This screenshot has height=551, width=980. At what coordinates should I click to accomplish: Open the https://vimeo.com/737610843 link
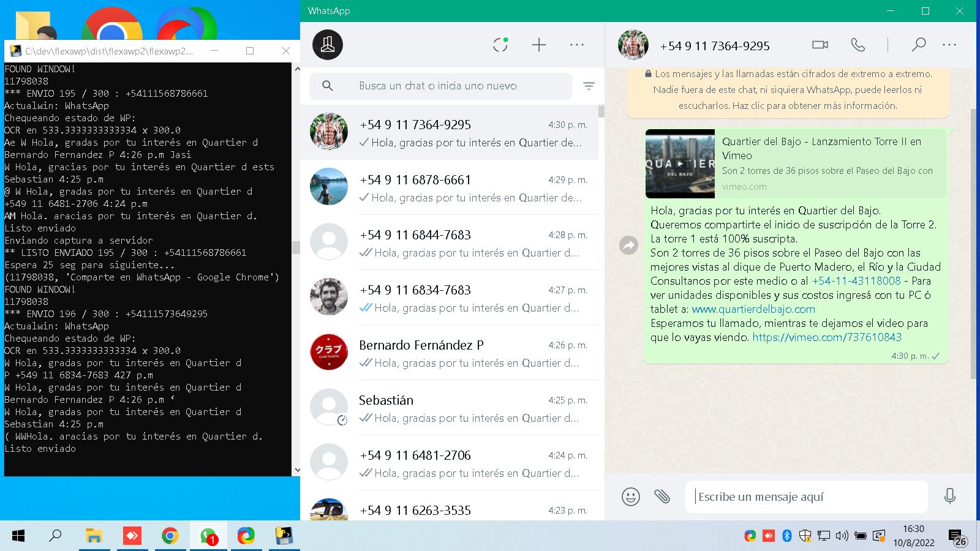(827, 337)
